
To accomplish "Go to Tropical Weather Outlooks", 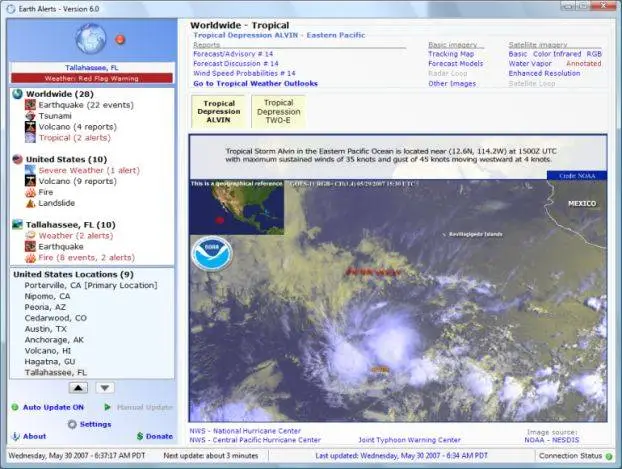I will pyautogui.click(x=255, y=84).
